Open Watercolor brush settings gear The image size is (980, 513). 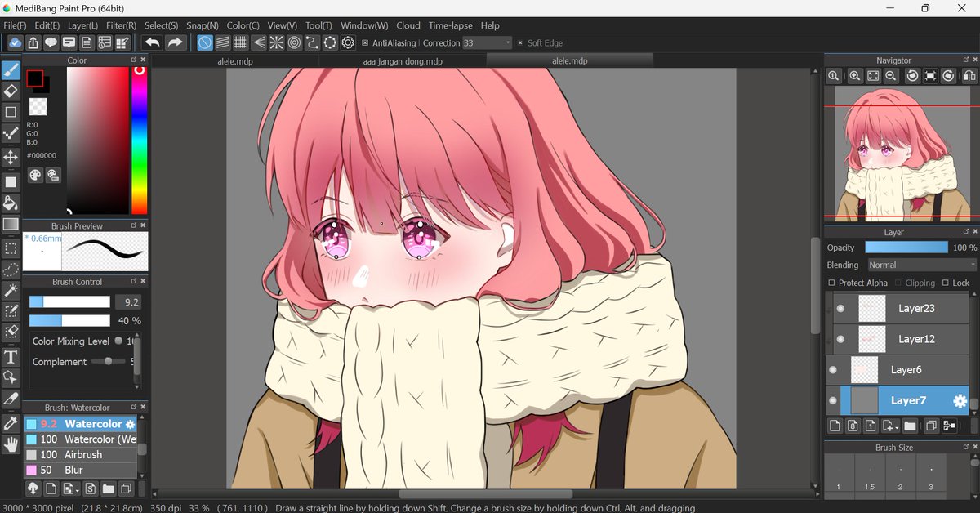(129, 424)
